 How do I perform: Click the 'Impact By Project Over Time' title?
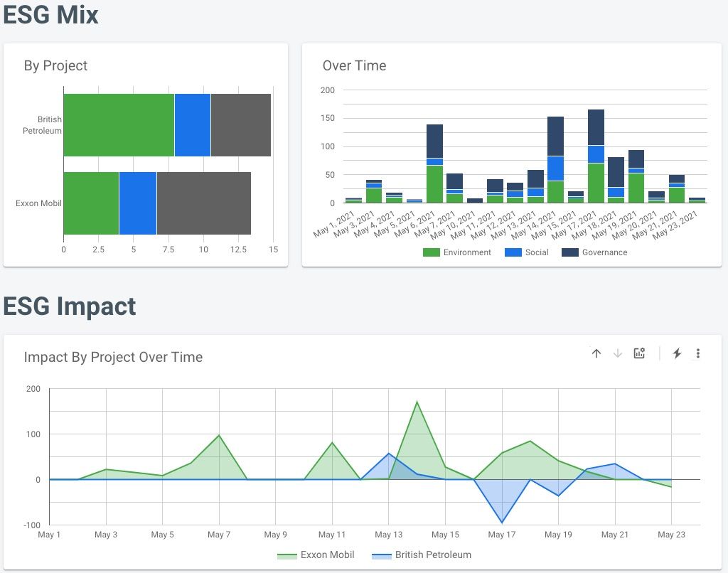point(113,357)
